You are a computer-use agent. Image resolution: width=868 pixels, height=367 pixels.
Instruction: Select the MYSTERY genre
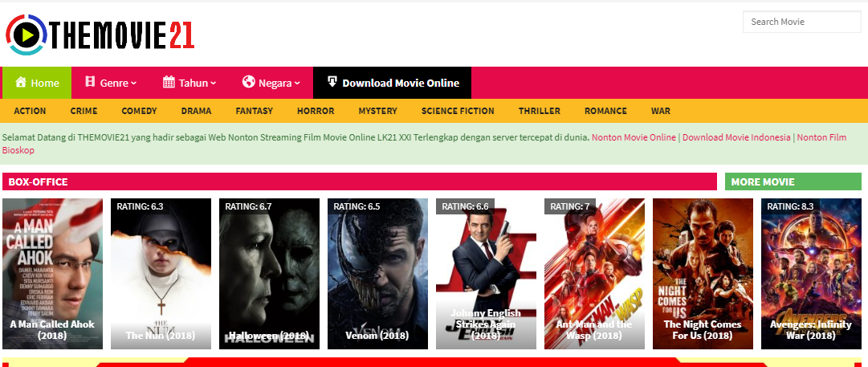tap(377, 111)
